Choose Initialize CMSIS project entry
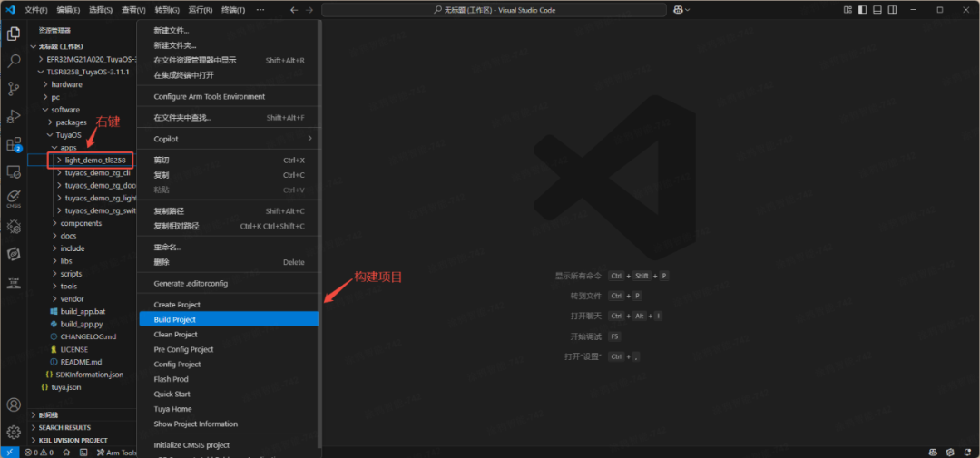The height and width of the screenshot is (458, 980). click(229, 445)
